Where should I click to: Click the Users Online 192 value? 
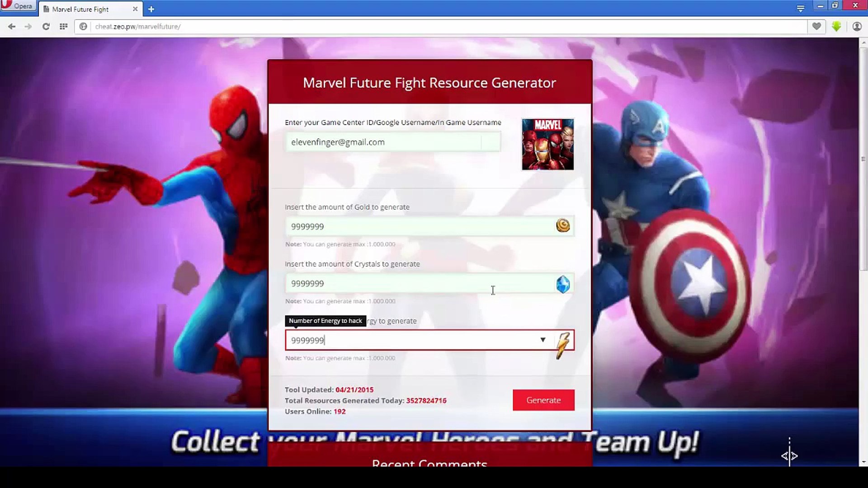[x=340, y=411]
